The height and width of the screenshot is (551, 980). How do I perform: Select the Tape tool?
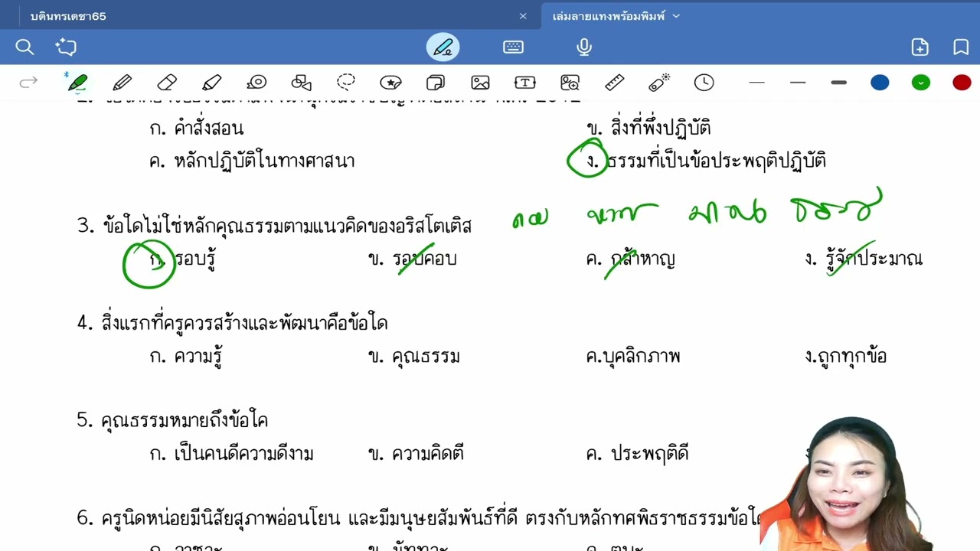256,83
